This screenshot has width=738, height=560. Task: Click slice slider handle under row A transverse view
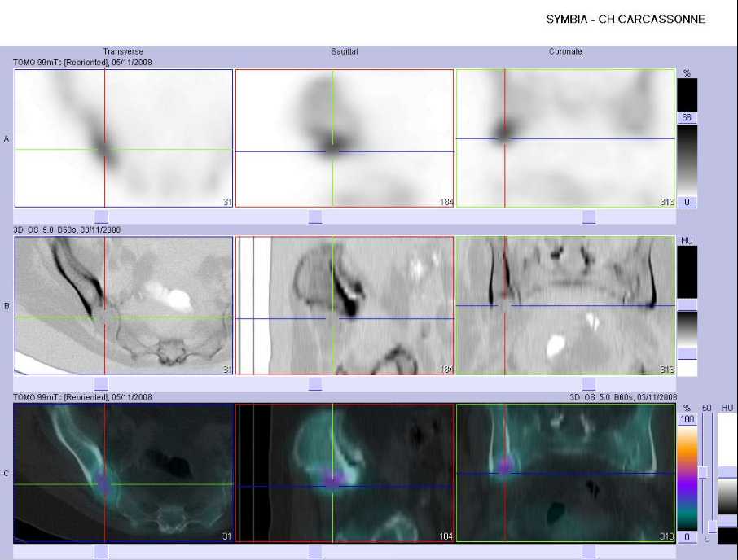(x=101, y=217)
